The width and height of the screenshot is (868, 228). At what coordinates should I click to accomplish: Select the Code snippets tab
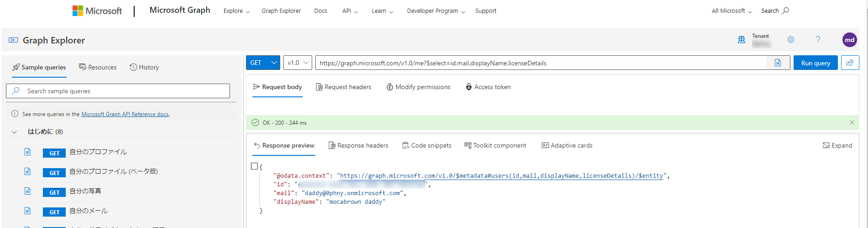427,145
